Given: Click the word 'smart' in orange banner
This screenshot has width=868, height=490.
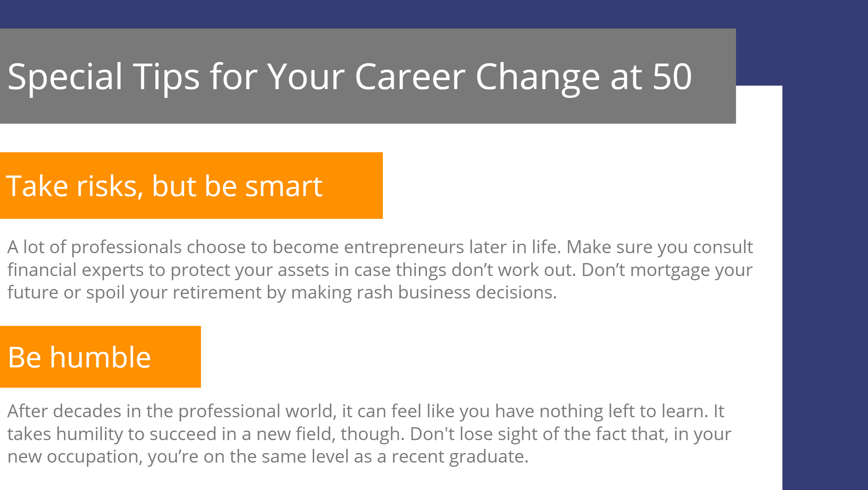Looking at the screenshot, I should point(284,187).
